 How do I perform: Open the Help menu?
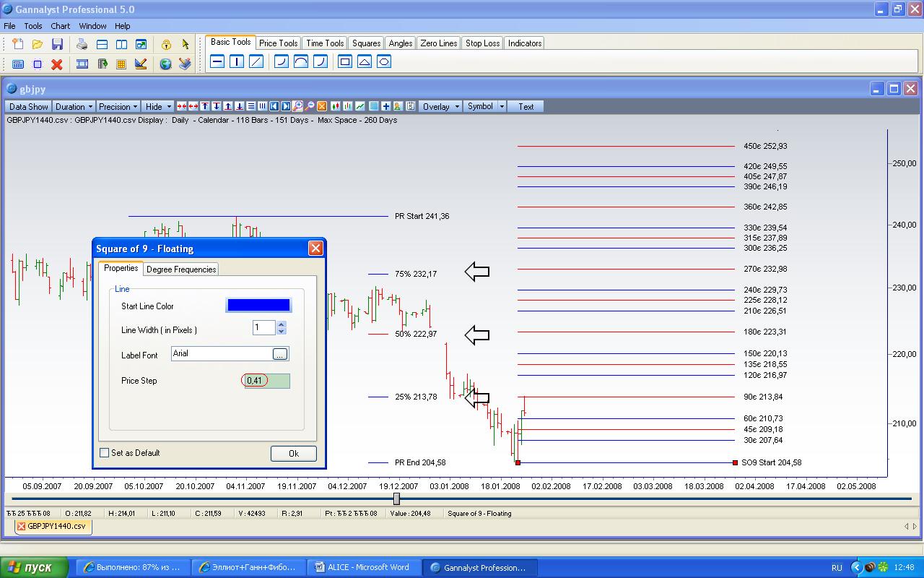[x=122, y=26]
